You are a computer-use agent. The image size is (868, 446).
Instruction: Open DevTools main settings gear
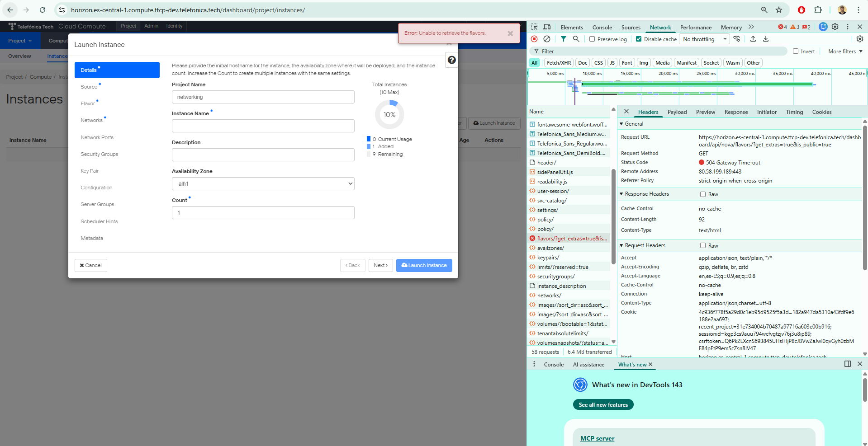point(835,27)
